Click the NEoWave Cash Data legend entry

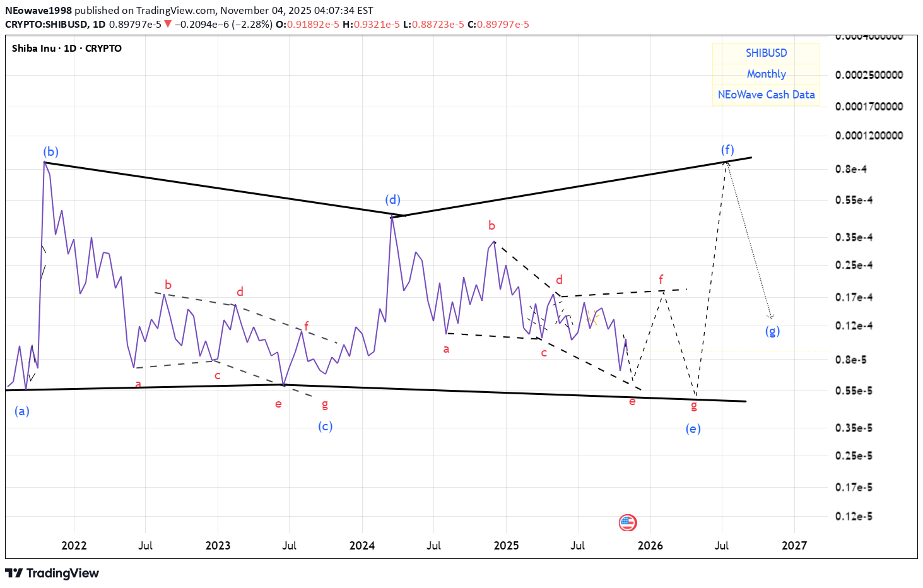coord(766,95)
